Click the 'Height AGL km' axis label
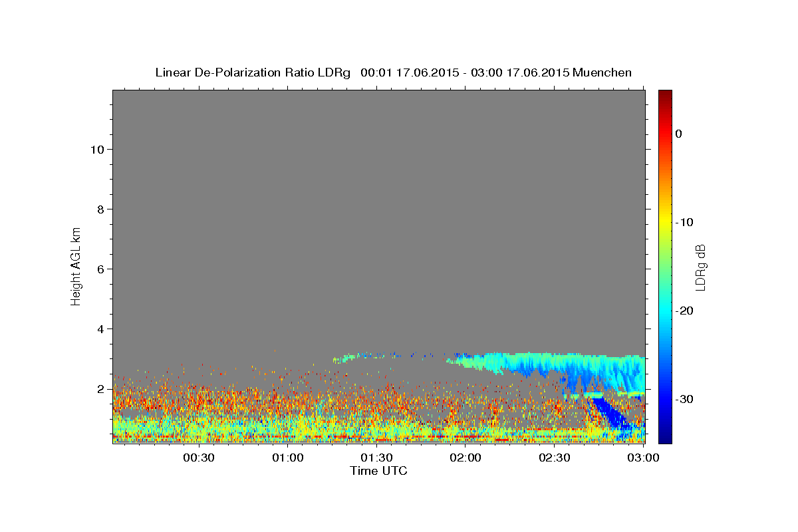This screenshot has height=532, width=798. click(x=76, y=265)
